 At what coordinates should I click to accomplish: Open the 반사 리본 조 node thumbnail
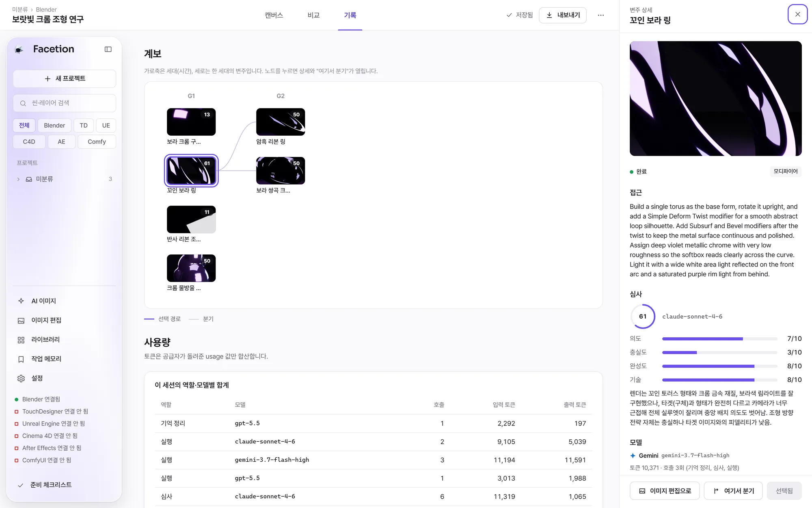[x=191, y=219]
